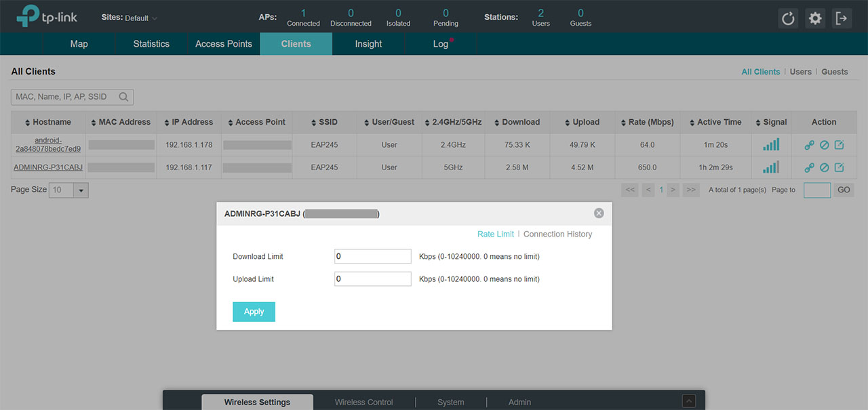Block the ADMINRG-P31CABJ client
The height and width of the screenshot is (410, 868).
pos(824,167)
